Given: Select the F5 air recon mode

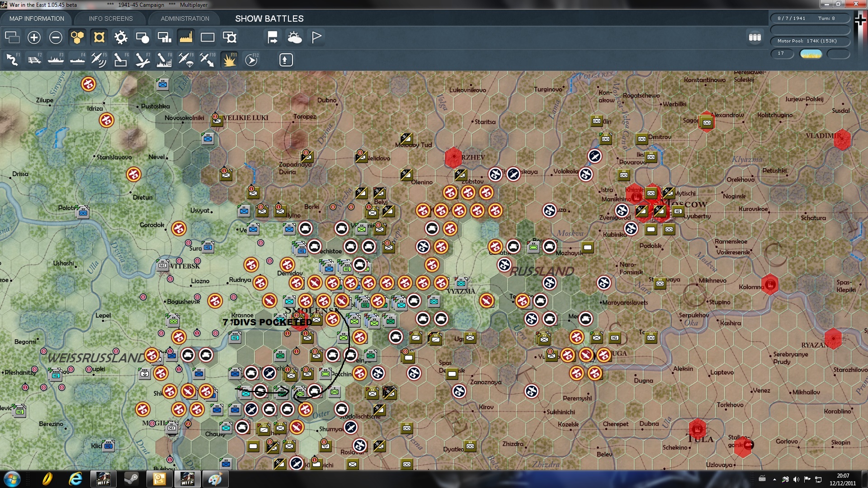Looking at the screenshot, I should [x=99, y=60].
